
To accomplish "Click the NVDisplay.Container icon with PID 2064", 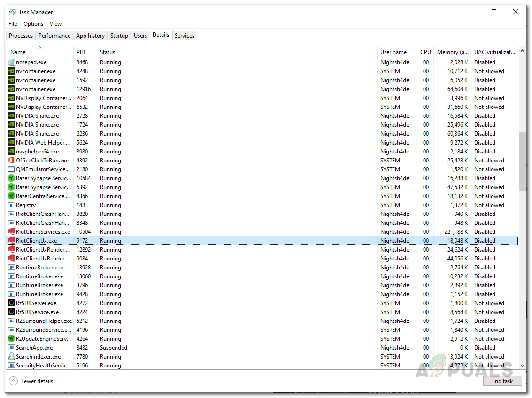I will click(11, 98).
